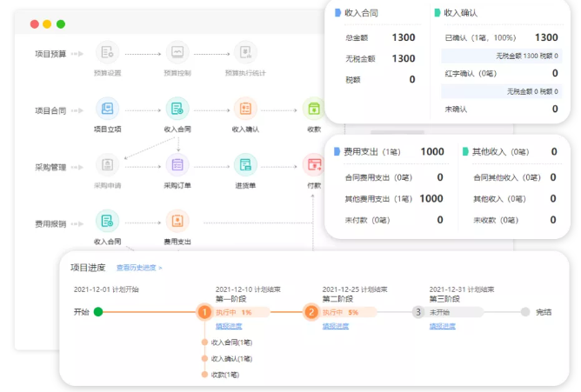Click 费用支出 (1笔) heading
The height and width of the screenshot is (392, 581).
(372, 152)
